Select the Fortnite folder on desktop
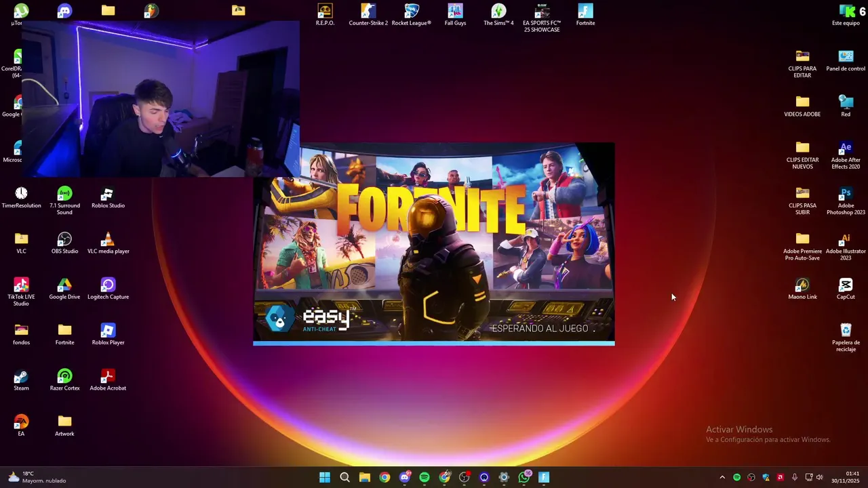This screenshot has width=868, height=488. tap(64, 334)
